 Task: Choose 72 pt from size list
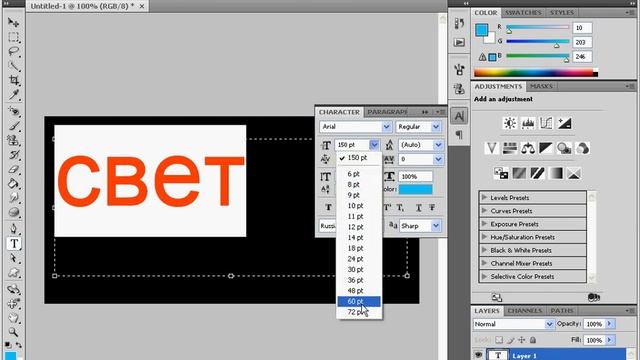click(x=359, y=312)
